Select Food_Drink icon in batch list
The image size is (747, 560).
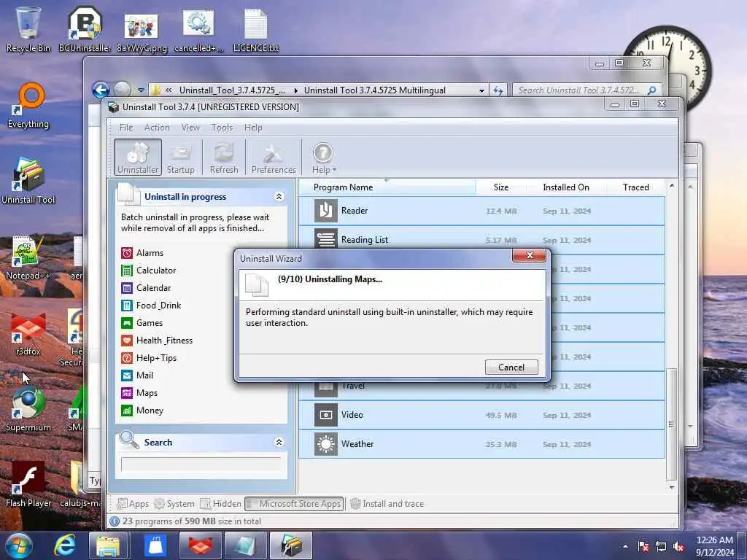point(127,306)
